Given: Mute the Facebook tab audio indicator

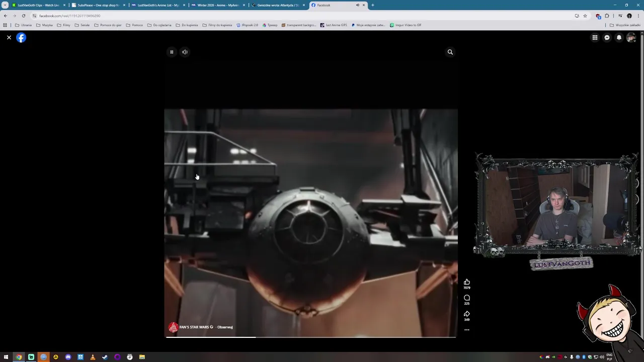Looking at the screenshot, I should click(x=358, y=5).
